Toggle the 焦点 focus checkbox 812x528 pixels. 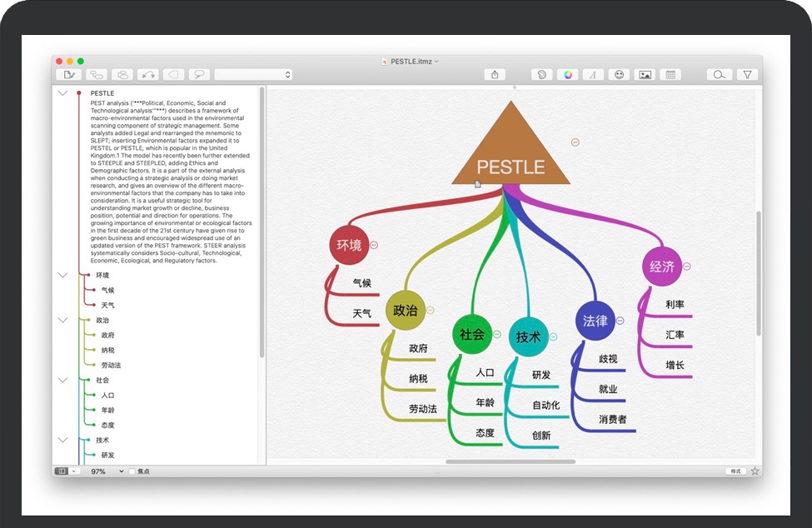click(x=132, y=471)
